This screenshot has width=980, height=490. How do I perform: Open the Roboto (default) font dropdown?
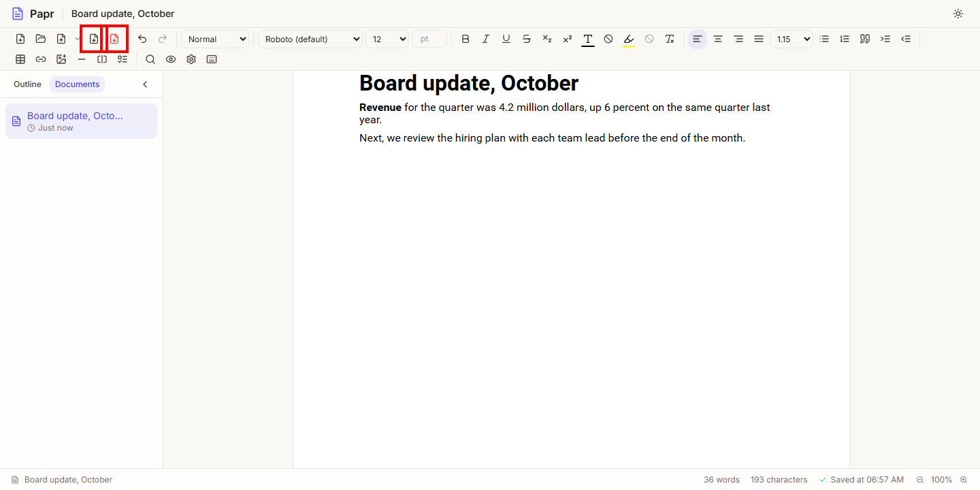(x=310, y=39)
